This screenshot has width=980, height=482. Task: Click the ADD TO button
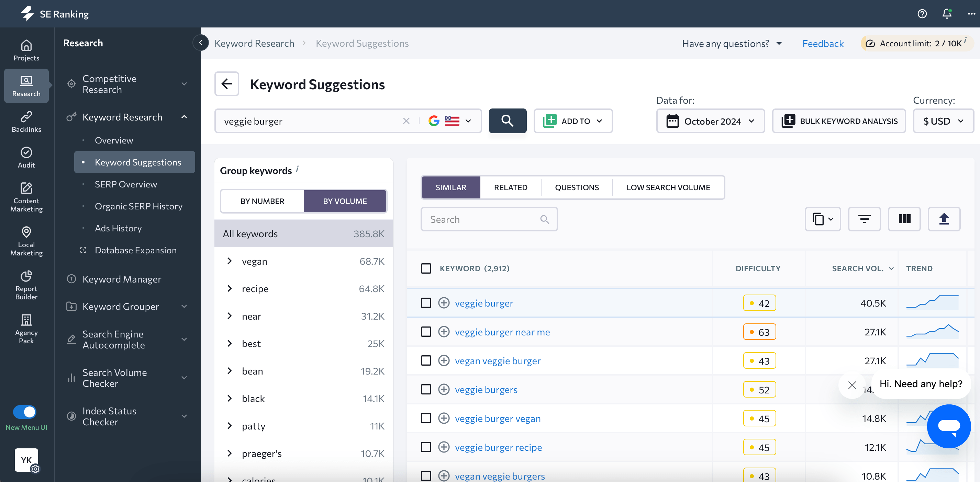[573, 121]
